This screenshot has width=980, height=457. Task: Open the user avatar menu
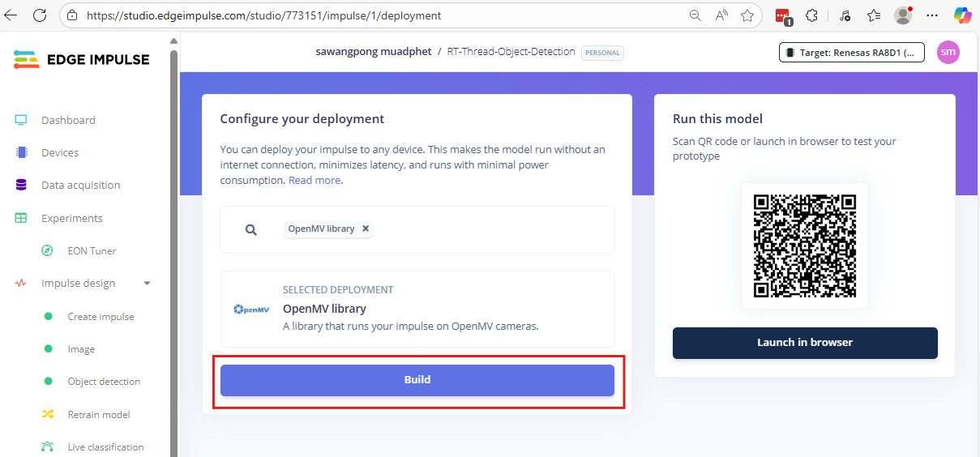[948, 53]
